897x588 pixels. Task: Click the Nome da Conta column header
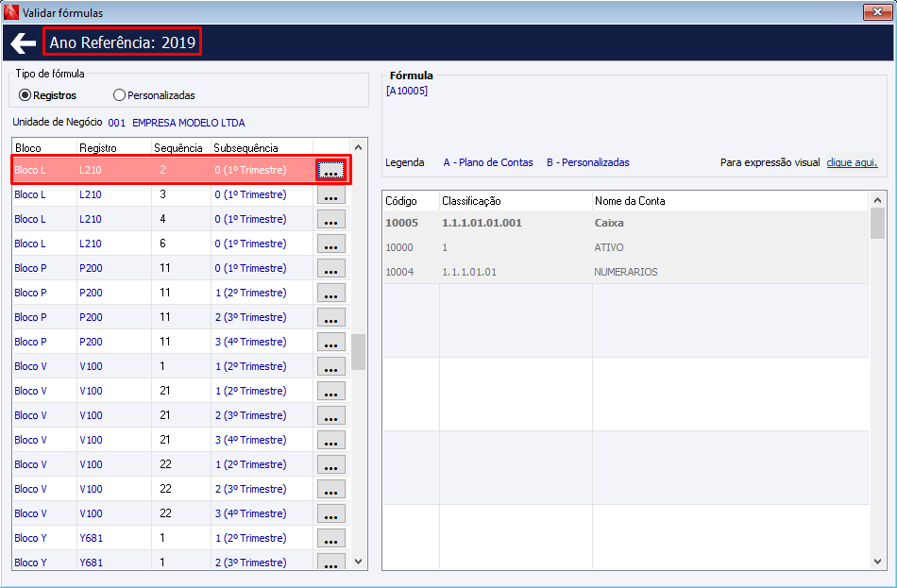[x=730, y=201]
